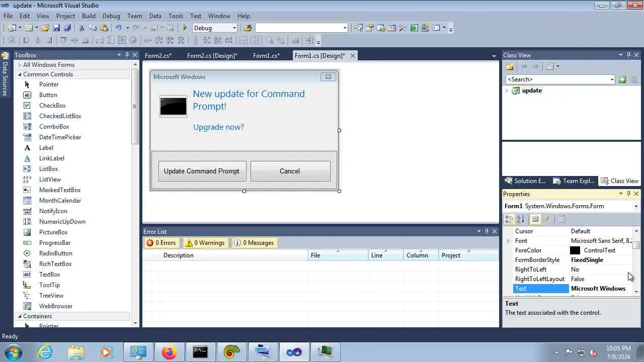Click the Cut scissors icon

click(x=82, y=28)
